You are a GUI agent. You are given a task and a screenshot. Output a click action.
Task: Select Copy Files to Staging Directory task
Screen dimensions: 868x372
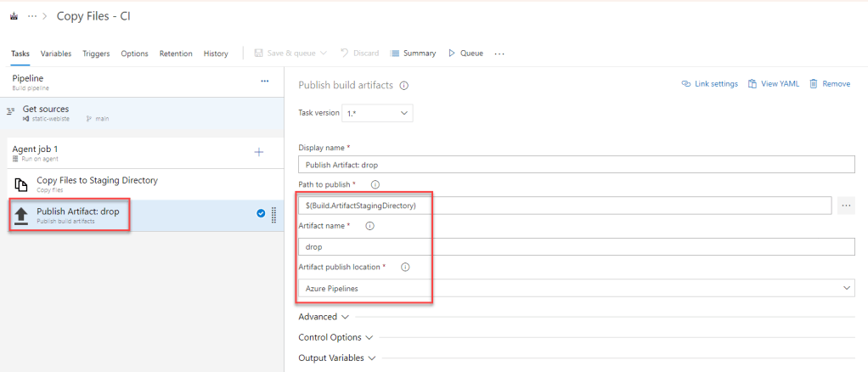pyautogui.click(x=142, y=184)
